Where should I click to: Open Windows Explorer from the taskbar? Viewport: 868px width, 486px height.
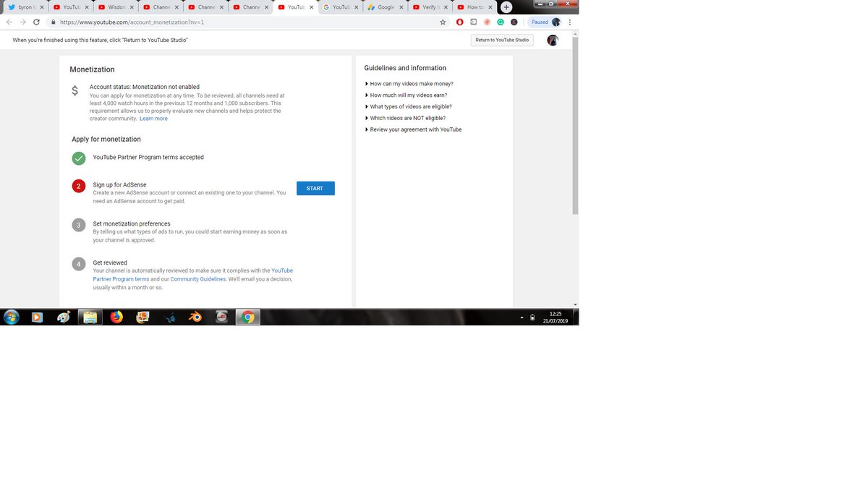90,317
